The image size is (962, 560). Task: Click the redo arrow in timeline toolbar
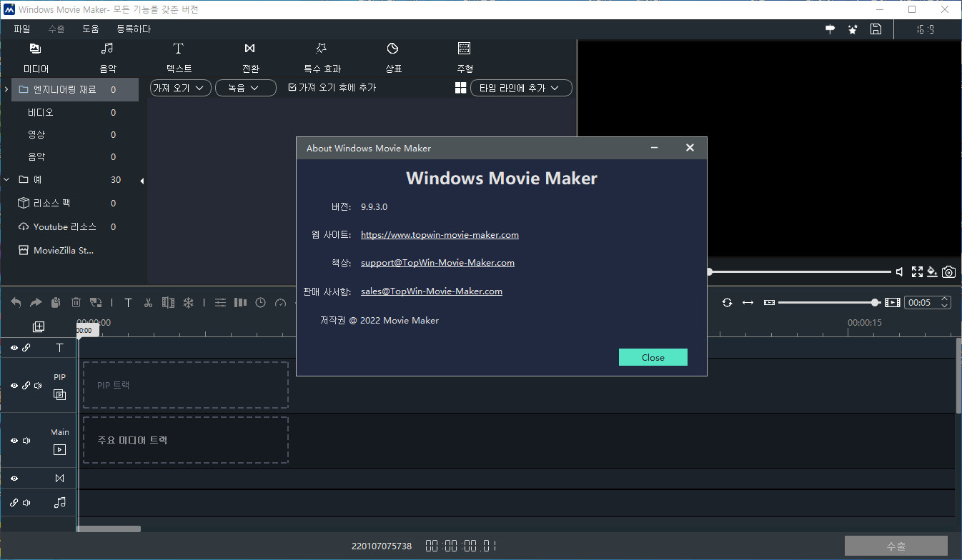[36, 303]
